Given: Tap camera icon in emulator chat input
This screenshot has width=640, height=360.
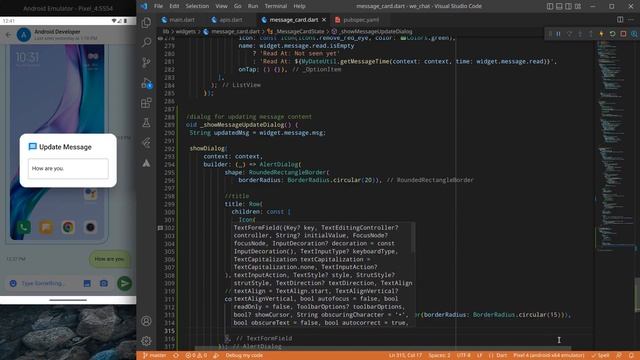Looking at the screenshot, I should click(104, 283).
